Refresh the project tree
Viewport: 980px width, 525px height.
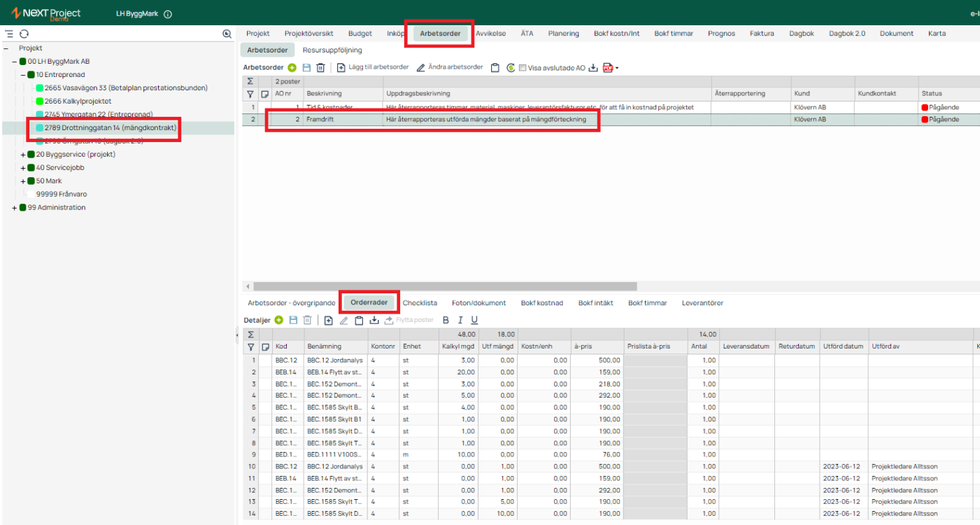pyautogui.click(x=24, y=34)
